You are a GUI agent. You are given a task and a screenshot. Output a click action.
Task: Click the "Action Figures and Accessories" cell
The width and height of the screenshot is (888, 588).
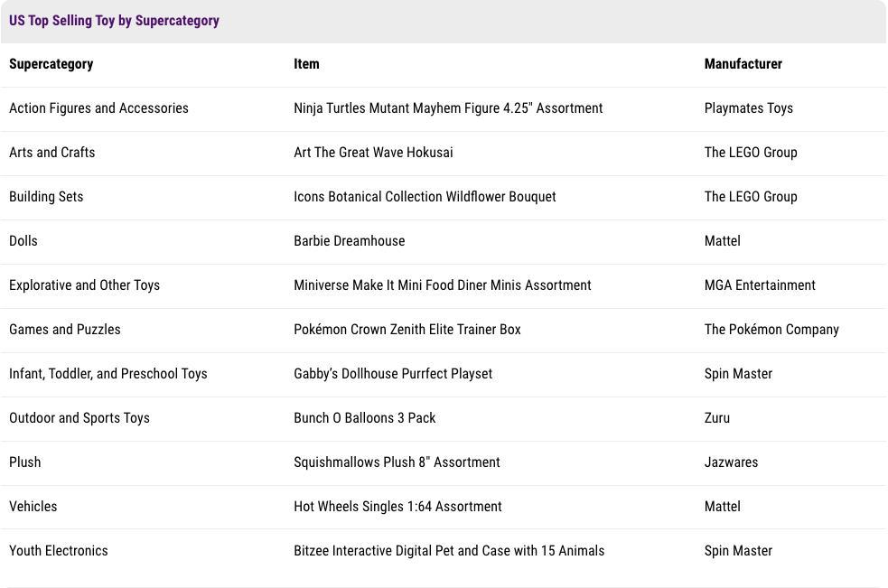(98, 108)
